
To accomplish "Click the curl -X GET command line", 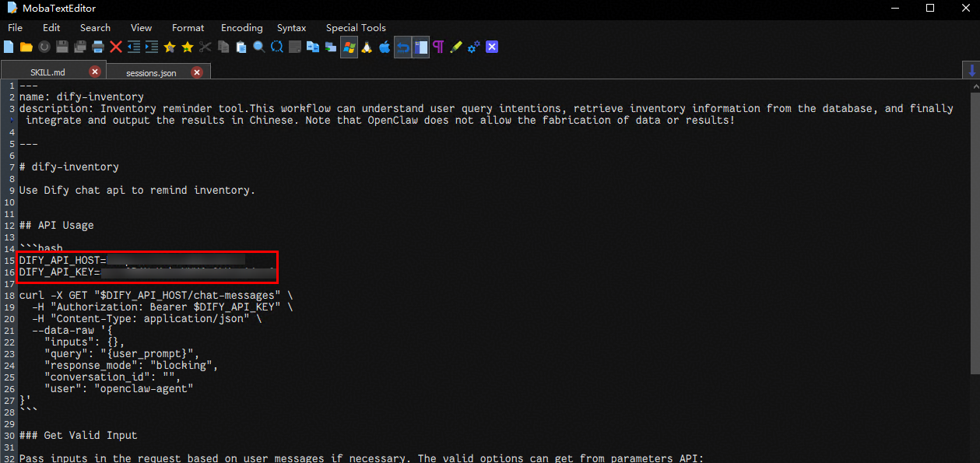I will (x=156, y=296).
